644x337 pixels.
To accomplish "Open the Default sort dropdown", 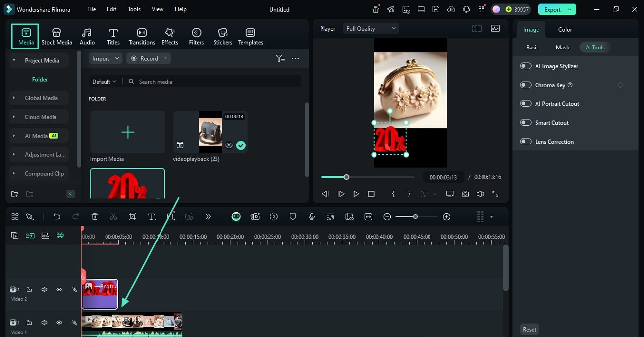I will click(x=104, y=82).
